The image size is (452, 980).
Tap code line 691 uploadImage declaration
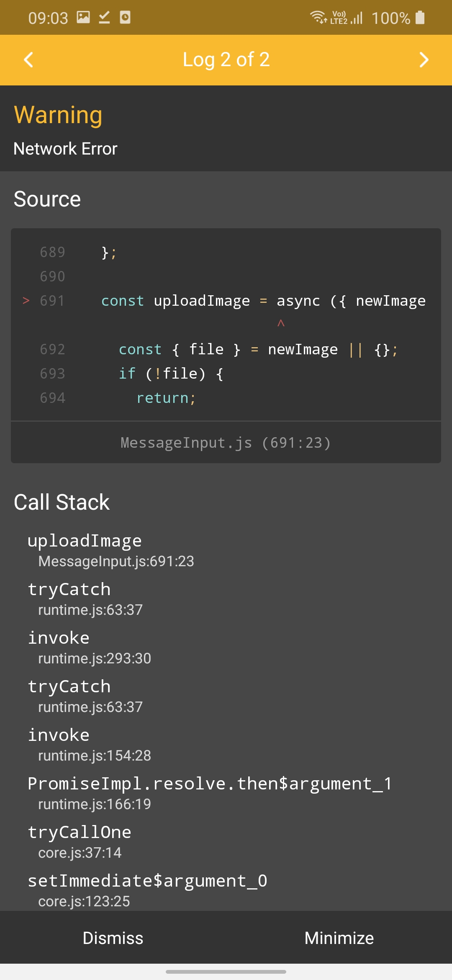[x=263, y=301]
